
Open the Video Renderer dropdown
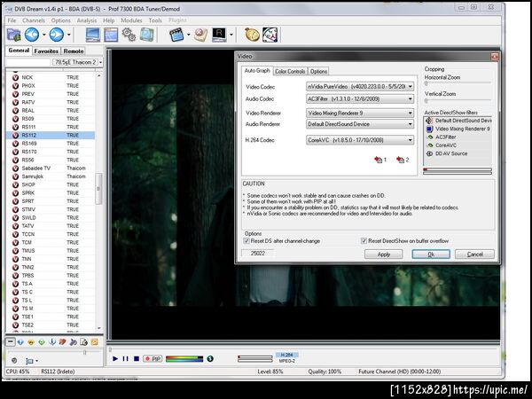click(360, 113)
